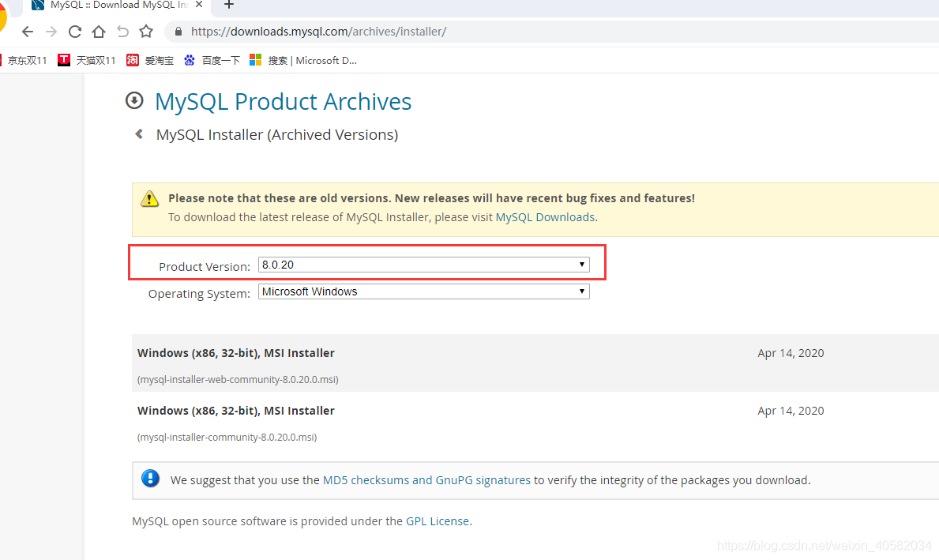The image size is (939, 560).
Task: Open the 爱淘宝 bookmark
Action: (x=150, y=61)
